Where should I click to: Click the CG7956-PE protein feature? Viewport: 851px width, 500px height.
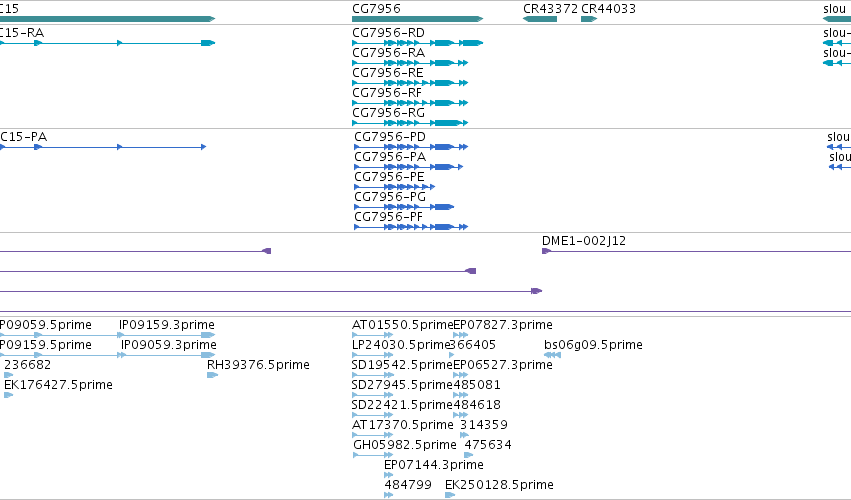[x=395, y=187]
